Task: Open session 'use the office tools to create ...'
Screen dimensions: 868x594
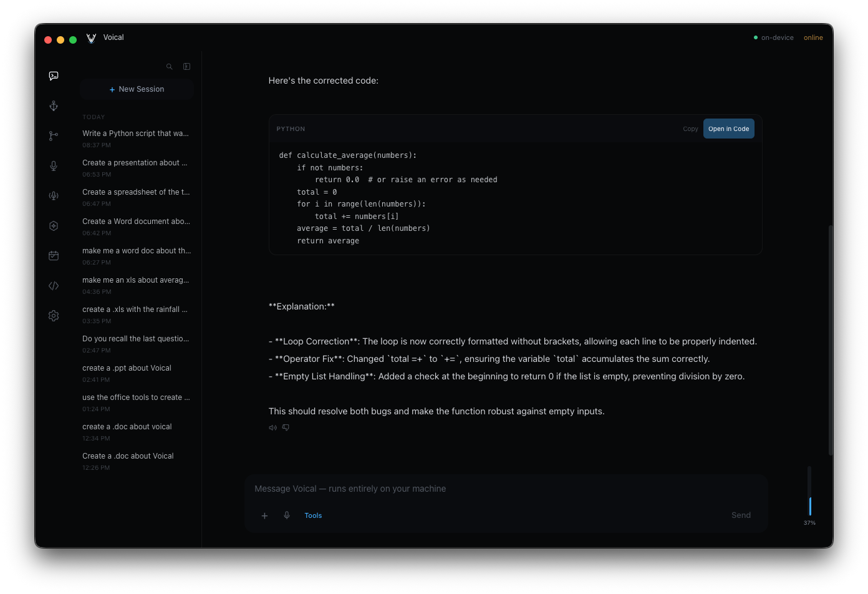Action: click(137, 402)
